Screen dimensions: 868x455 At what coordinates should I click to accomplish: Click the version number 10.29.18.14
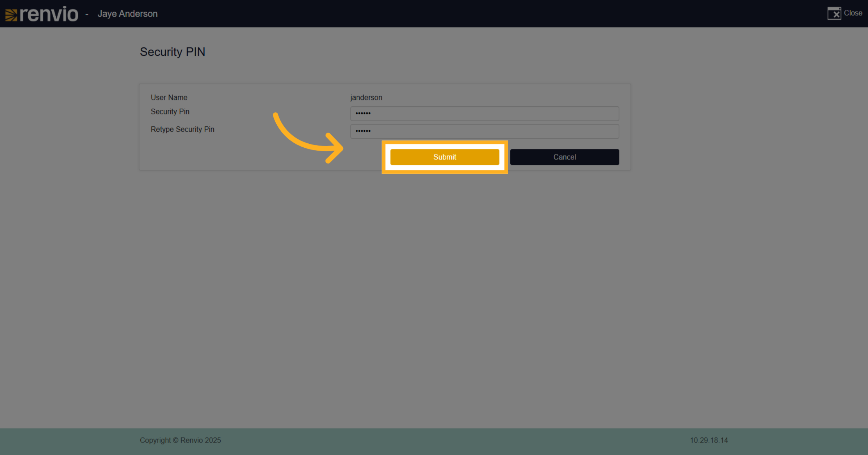click(x=709, y=440)
